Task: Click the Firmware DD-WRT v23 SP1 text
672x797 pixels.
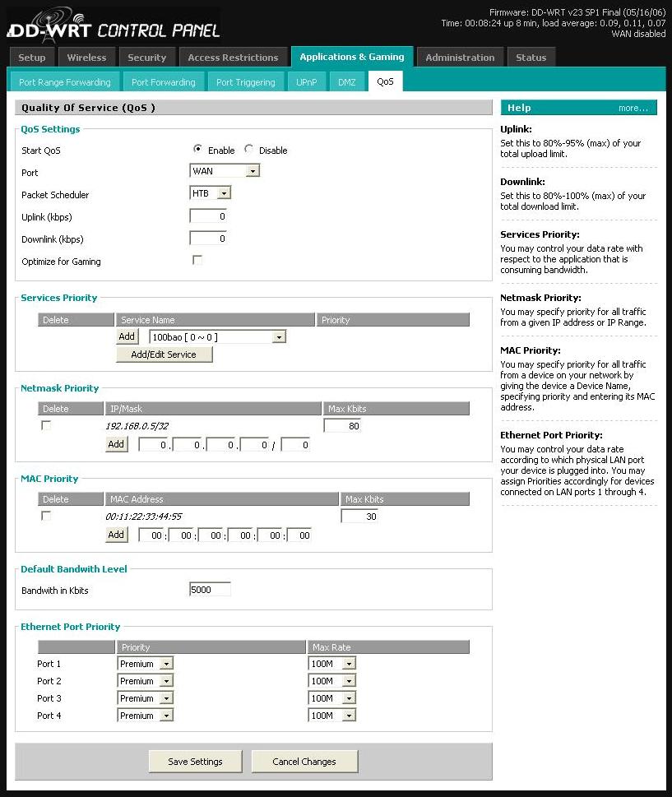Action: (577, 12)
